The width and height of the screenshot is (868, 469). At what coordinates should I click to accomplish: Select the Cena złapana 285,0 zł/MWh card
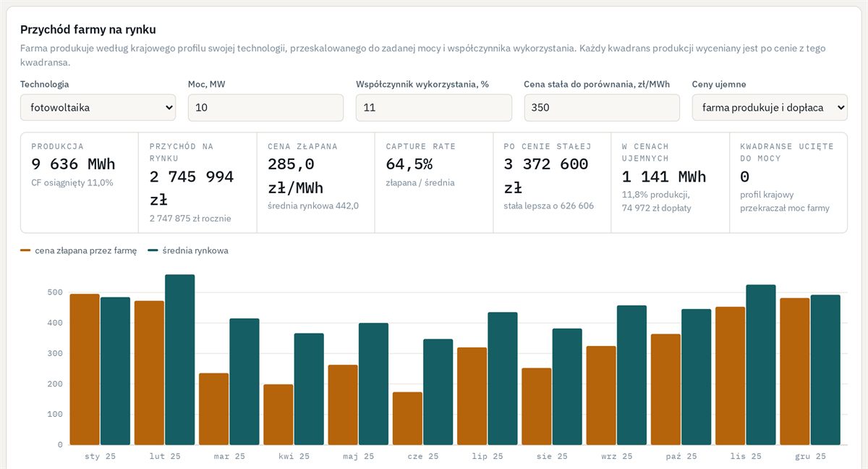pyautogui.click(x=316, y=182)
